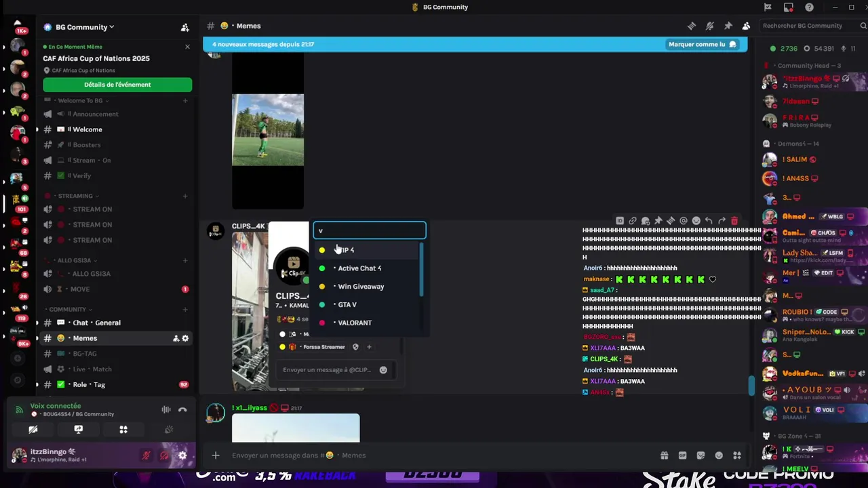Toggle the member list icon in header
Screen dimensions: 868x488
point(746,26)
